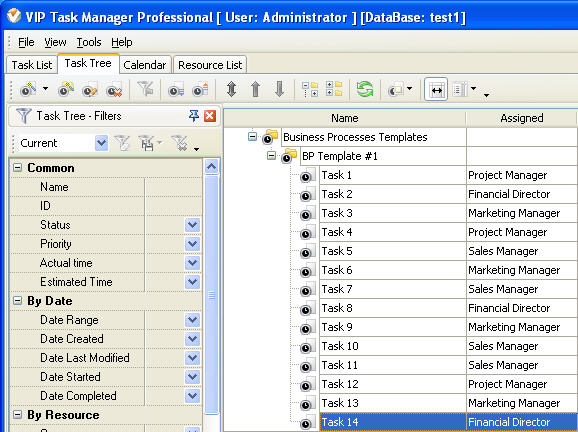This screenshot has height=432, width=578.
Task: Close the Task Tree Filters panel
Action: pos(210,116)
